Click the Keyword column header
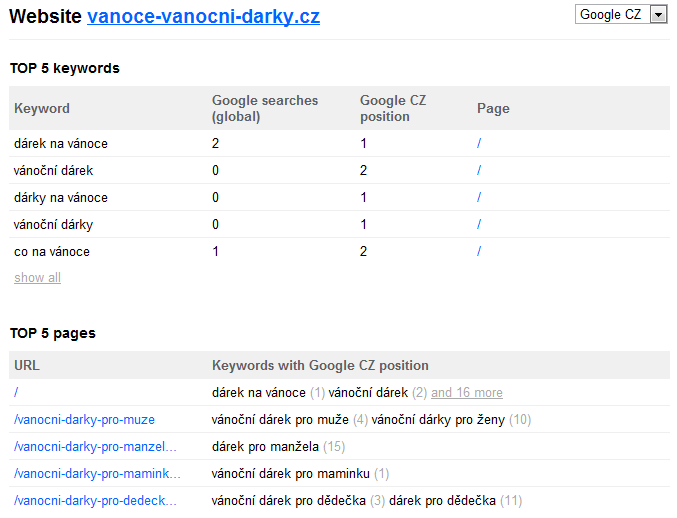Screen dimensions: 677x518 pos(42,108)
